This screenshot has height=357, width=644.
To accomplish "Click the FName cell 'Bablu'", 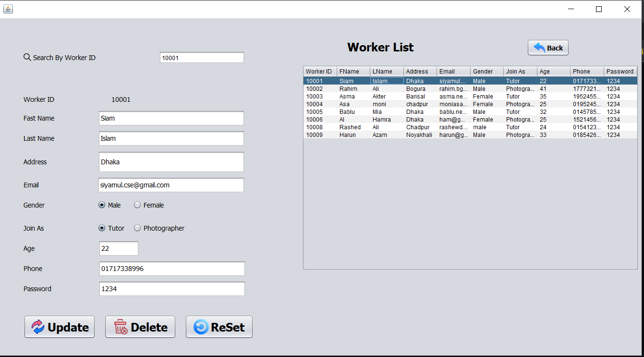I will pos(353,112).
